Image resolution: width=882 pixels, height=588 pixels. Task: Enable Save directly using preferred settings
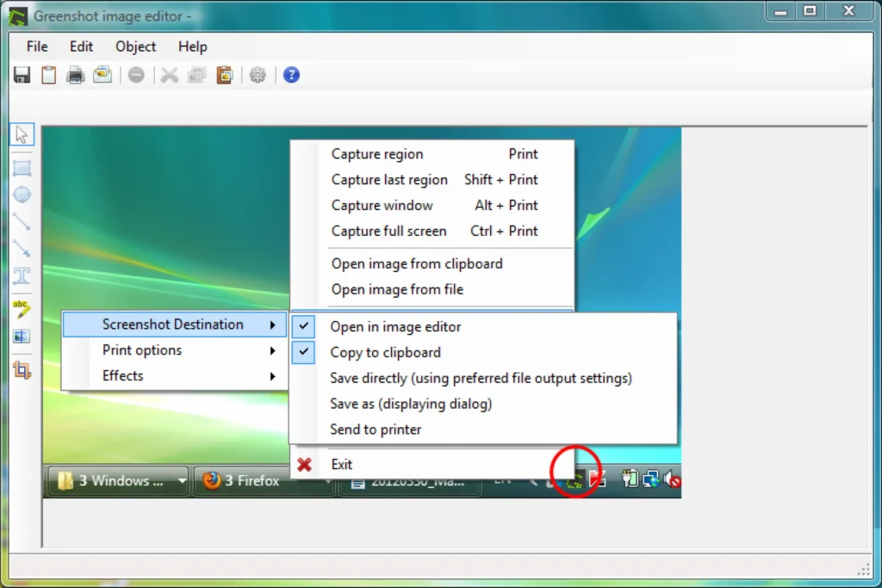[482, 378]
